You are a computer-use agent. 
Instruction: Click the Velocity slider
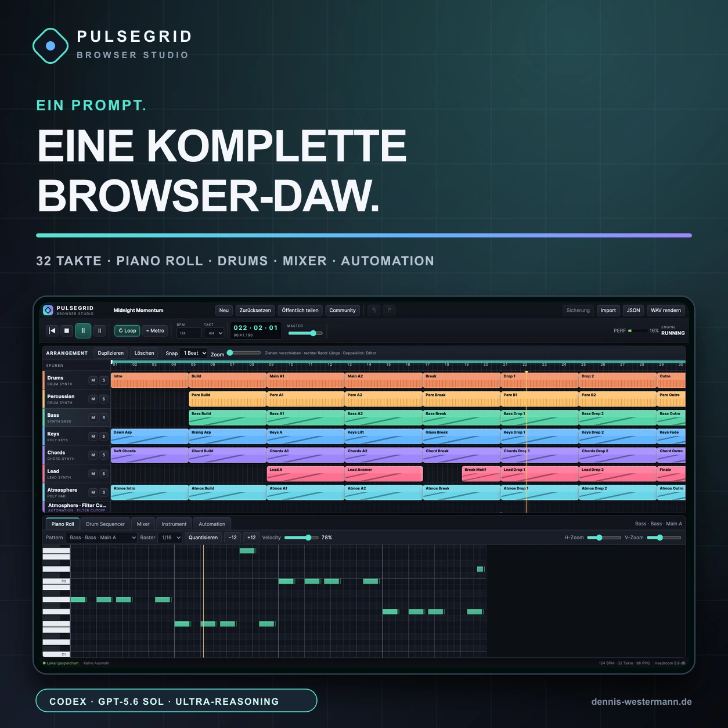(x=301, y=538)
